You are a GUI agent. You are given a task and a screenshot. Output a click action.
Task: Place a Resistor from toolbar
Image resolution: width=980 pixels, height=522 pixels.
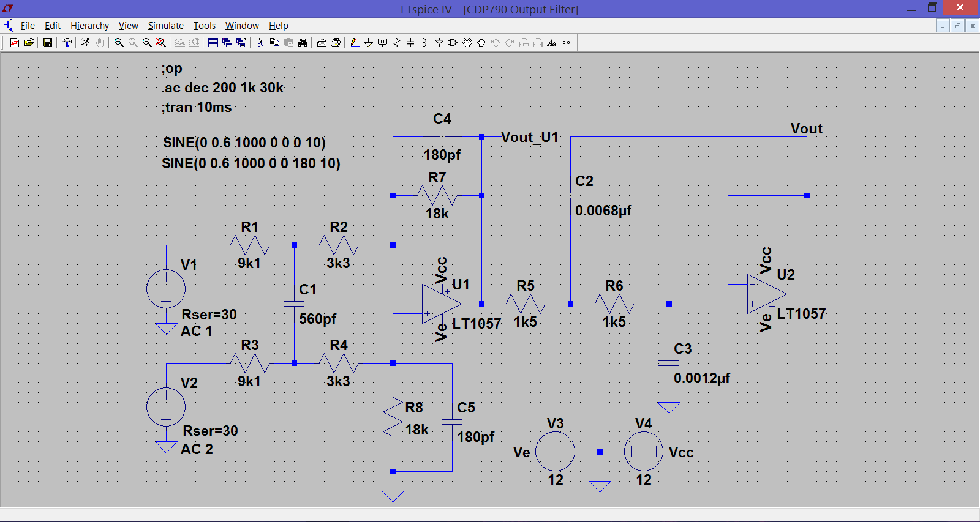397,43
